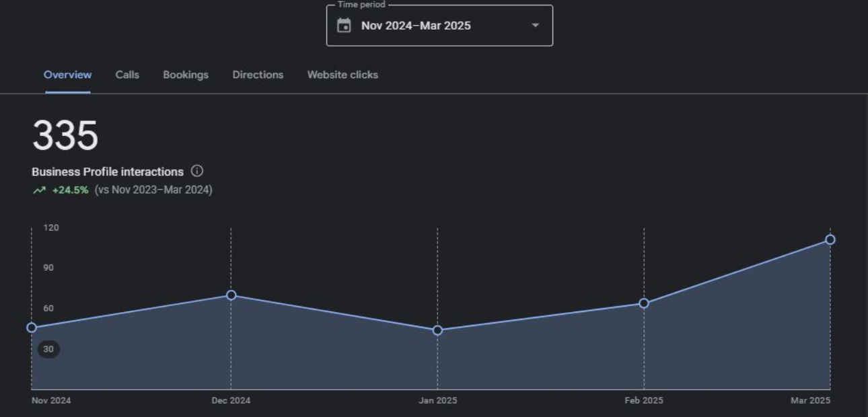868x417 pixels.
Task: Select the Jan 2025 data point
Action: (x=437, y=330)
